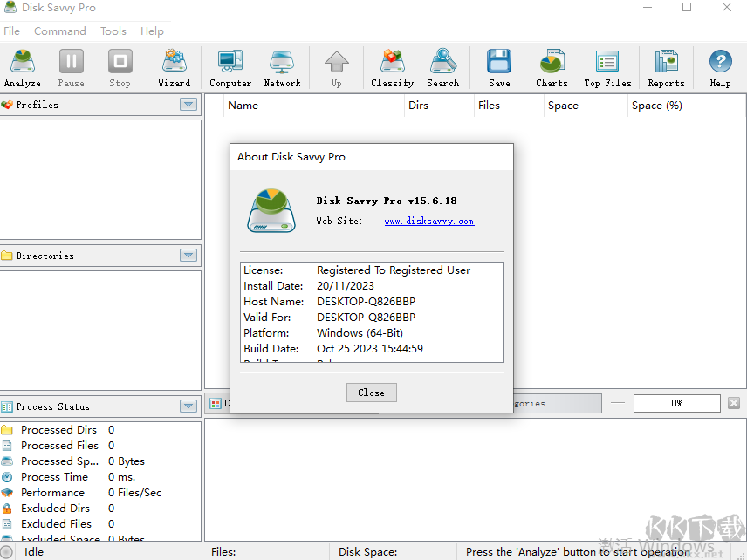Open the Tools menu
The width and height of the screenshot is (747, 560).
[x=113, y=31]
